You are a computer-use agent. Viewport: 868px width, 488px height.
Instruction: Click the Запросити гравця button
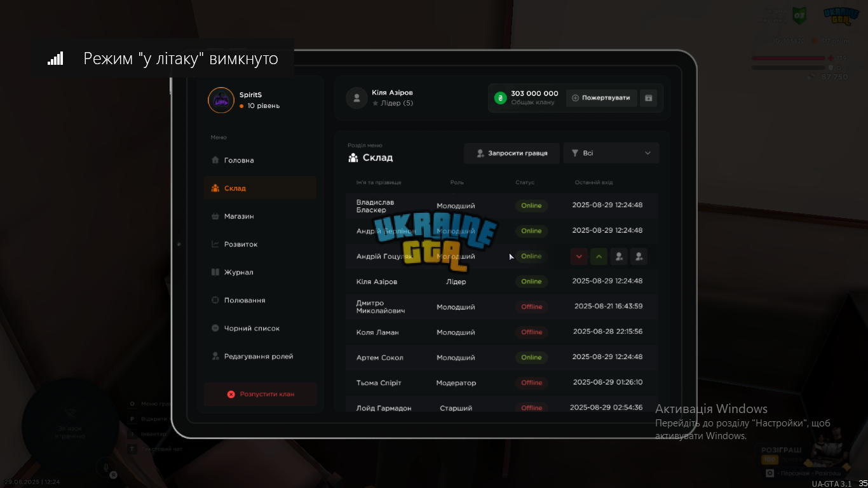tap(512, 153)
